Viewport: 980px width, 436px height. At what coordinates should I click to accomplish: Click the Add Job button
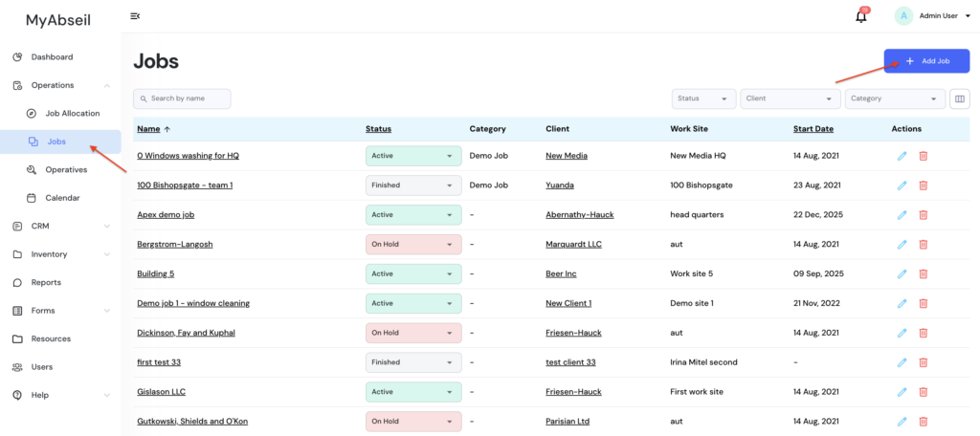(x=926, y=61)
